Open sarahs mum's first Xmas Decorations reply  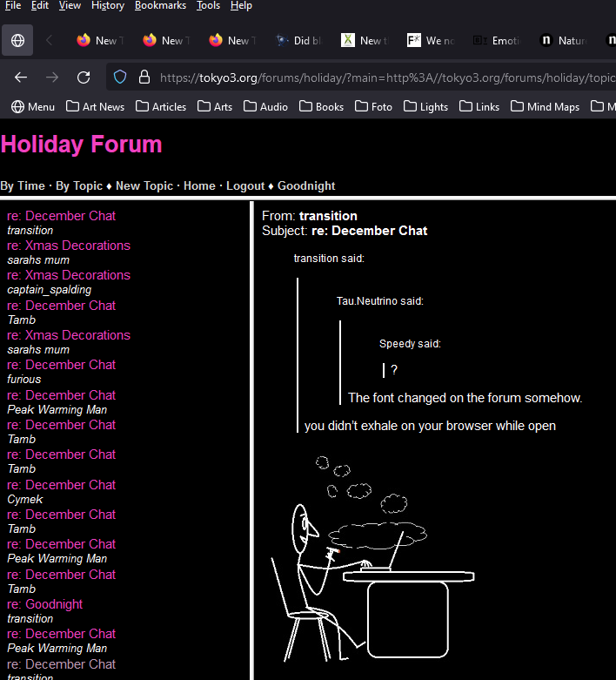69,246
